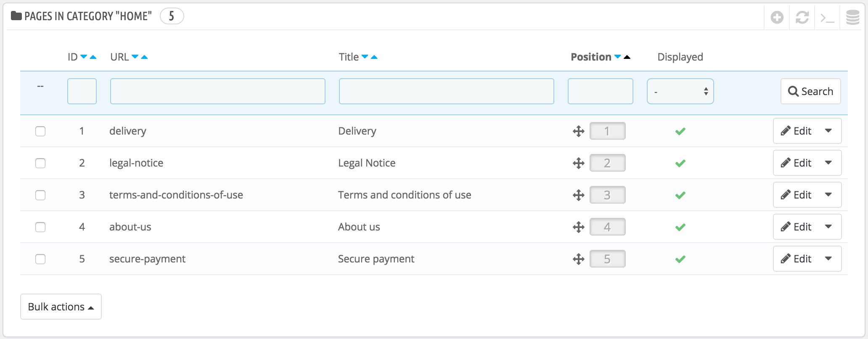
Task: Check the secure-payment row checkbox
Action: [x=40, y=259]
